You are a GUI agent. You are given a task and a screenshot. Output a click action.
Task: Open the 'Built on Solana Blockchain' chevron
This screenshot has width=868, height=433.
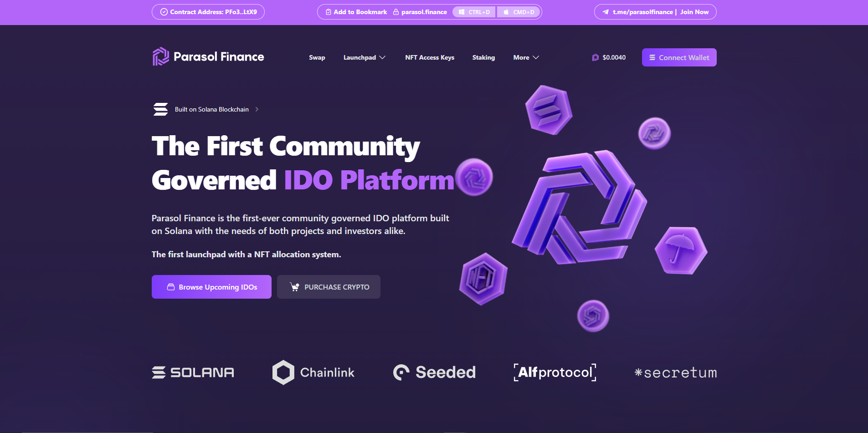coord(257,109)
